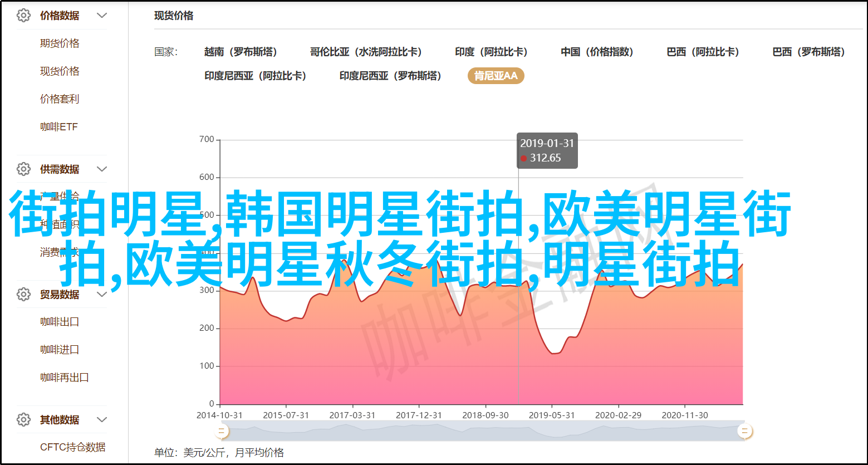Select 中国（价格指数） country filter
The width and height of the screenshot is (868, 465).
click(597, 52)
